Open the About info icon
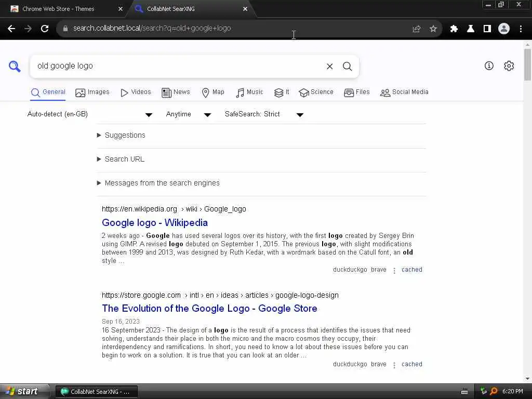The width and height of the screenshot is (532, 399). (489, 66)
